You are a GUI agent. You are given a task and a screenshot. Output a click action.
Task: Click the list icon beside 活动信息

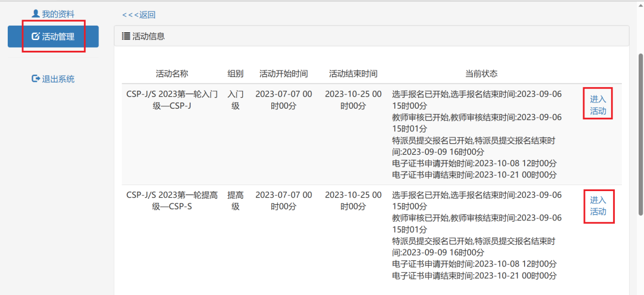point(126,36)
